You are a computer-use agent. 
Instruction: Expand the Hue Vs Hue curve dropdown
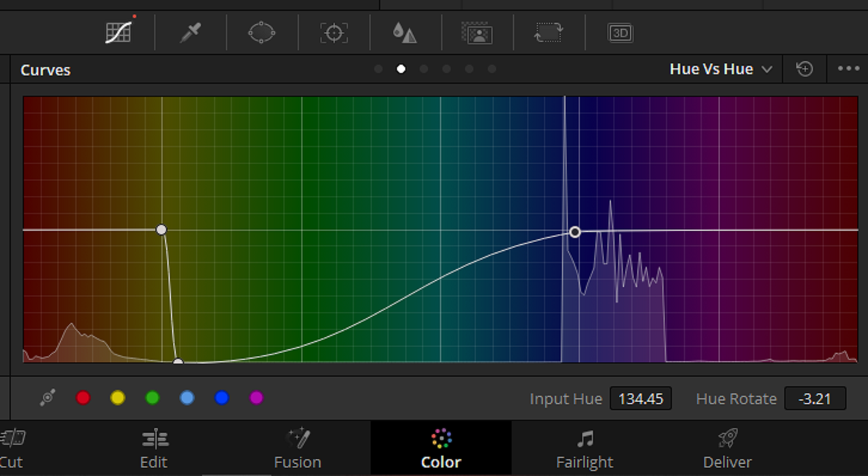click(721, 69)
